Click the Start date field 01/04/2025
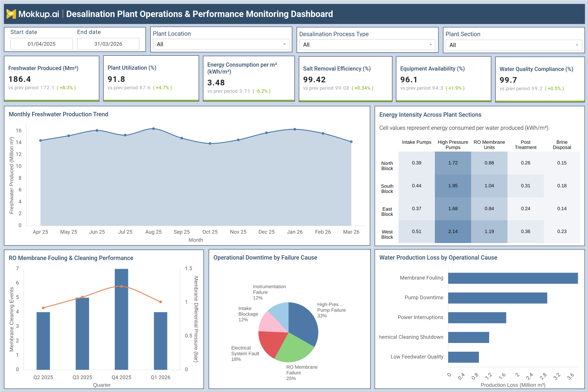Image resolution: width=588 pixels, height=392 pixels. tap(42, 44)
